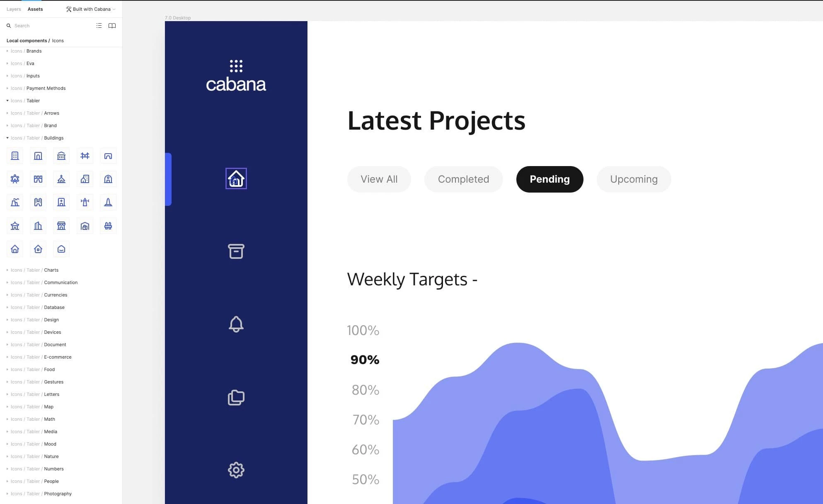823x504 pixels.
Task: Select the Assets tab
Action: [35, 9]
